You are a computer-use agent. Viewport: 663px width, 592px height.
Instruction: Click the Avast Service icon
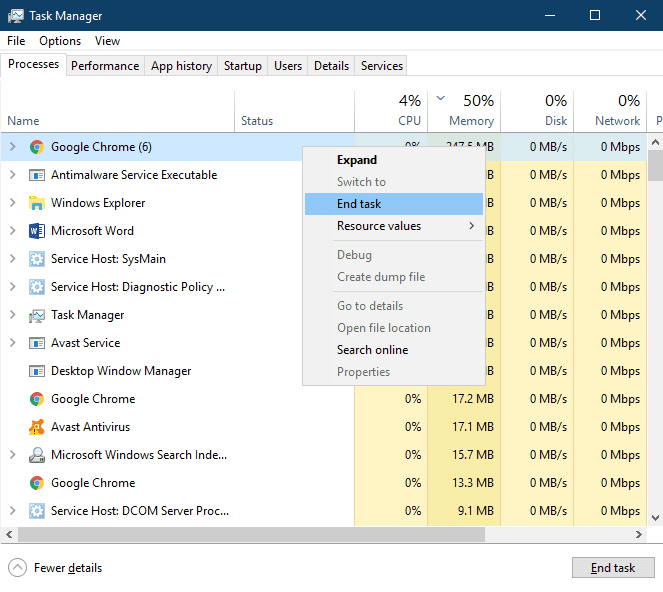coord(37,343)
